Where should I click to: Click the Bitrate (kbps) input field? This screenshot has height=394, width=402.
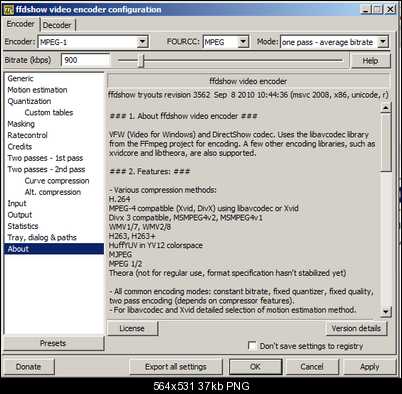[86, 60]
